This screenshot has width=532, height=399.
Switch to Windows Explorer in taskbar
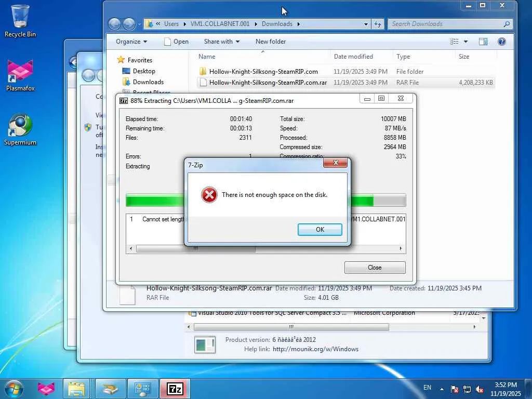pos(76,389)
